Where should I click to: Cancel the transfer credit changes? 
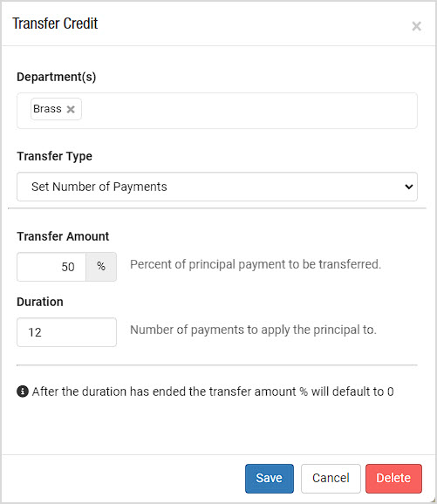pos(331,479)
